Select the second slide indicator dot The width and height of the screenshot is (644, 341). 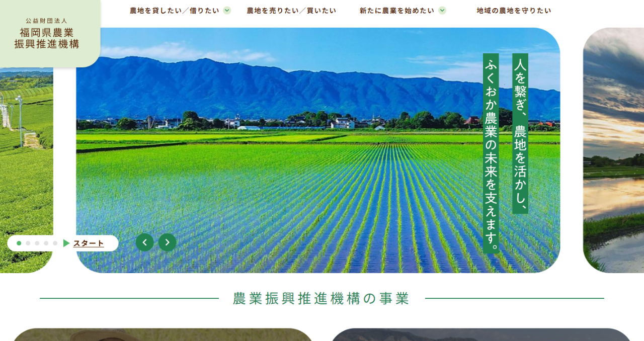[x=28, y=243]
